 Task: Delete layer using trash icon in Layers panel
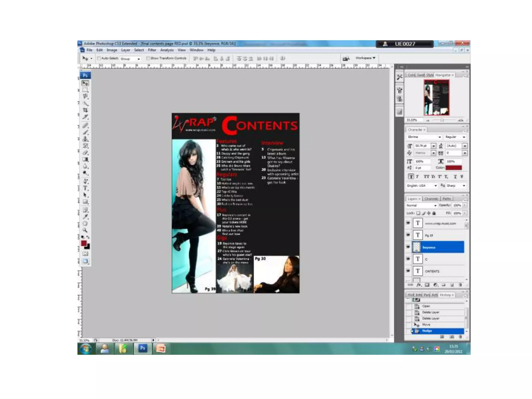tap(460, 285)
